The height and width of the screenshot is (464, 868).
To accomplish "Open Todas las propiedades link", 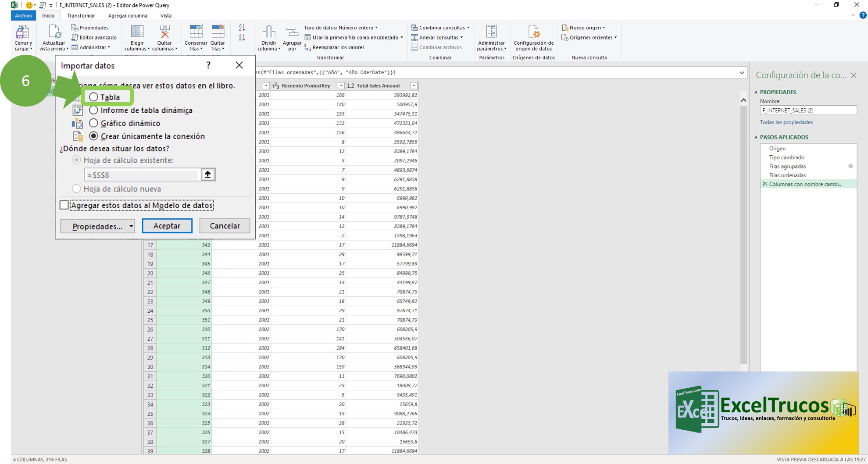I will pos(786,122).
